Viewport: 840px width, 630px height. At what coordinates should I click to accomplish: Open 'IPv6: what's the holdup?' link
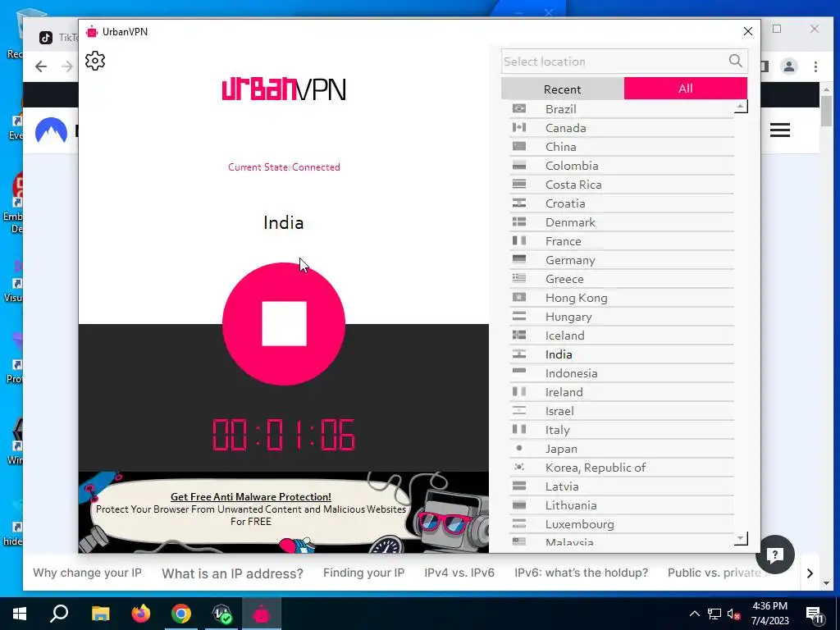[x=582, y=573]
